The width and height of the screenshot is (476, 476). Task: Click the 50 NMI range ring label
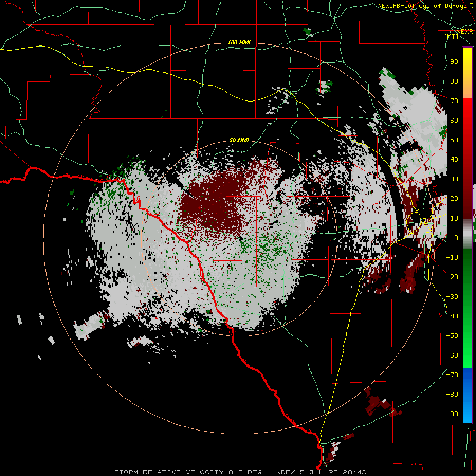tap(239, 140)
